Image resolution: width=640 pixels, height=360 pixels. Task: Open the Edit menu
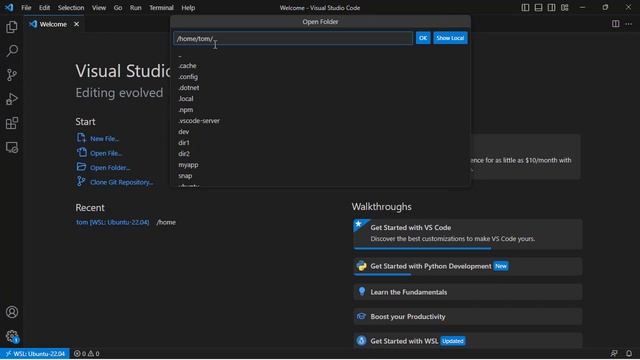coord(44,8)
